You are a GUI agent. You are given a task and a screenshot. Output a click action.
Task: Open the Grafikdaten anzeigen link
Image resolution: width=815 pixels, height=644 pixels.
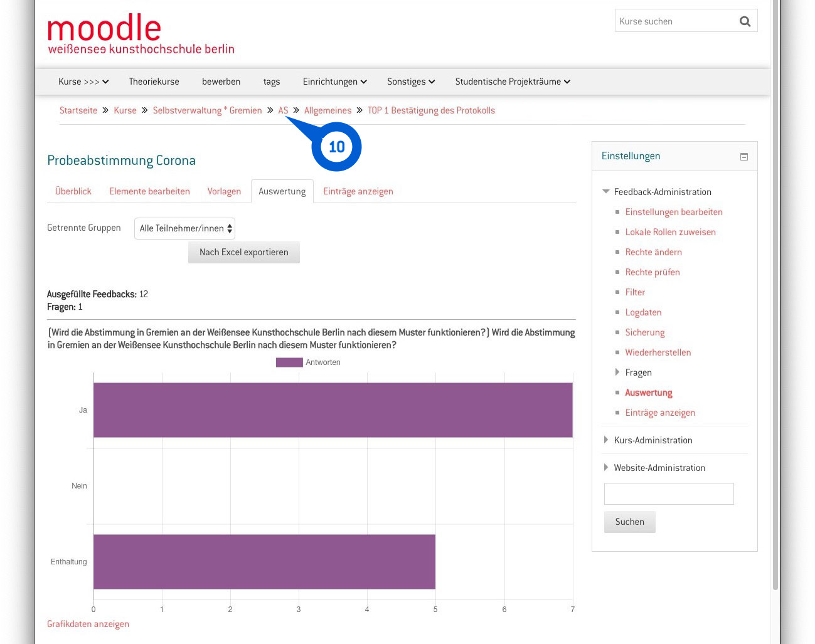coord(88,624)
